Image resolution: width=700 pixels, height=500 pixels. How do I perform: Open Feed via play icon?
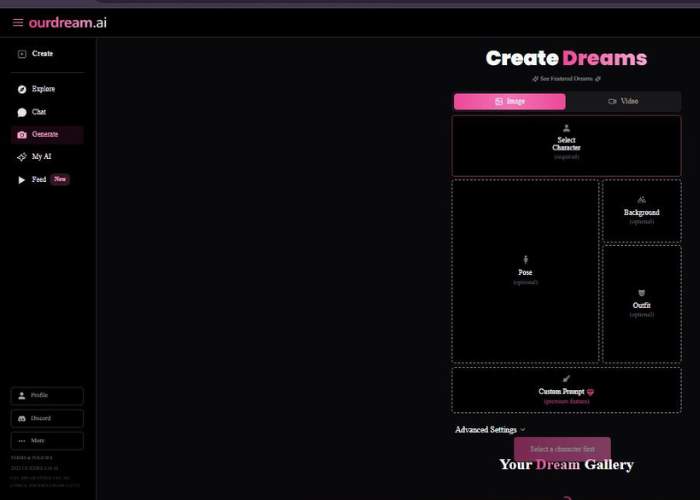click(x=22, y=180)
